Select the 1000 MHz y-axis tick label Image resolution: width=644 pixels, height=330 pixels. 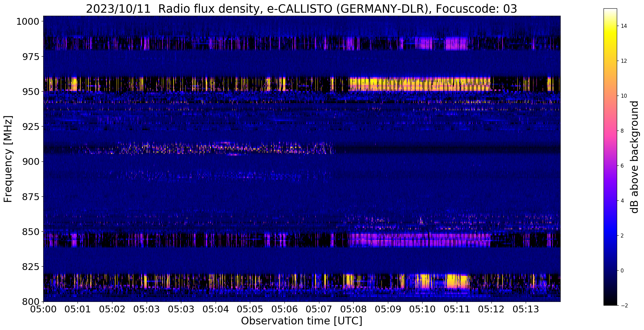coord(28,22)
